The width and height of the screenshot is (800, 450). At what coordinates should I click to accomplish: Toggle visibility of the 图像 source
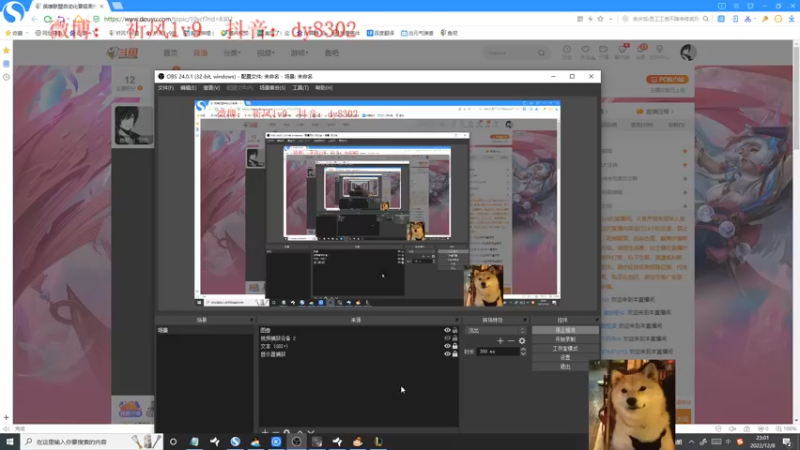point(447,330)
